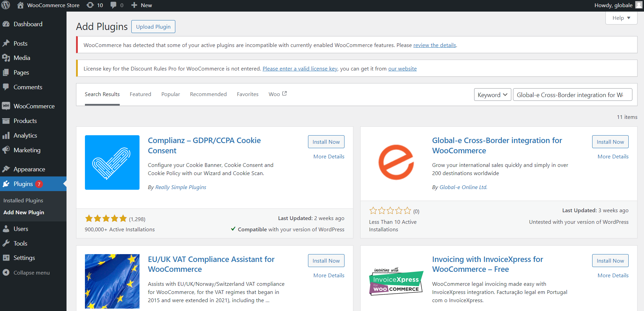The width and height of the screenshot is (644, 311).
Task: Switch to the Featured tab
Action: coord(141,94)
